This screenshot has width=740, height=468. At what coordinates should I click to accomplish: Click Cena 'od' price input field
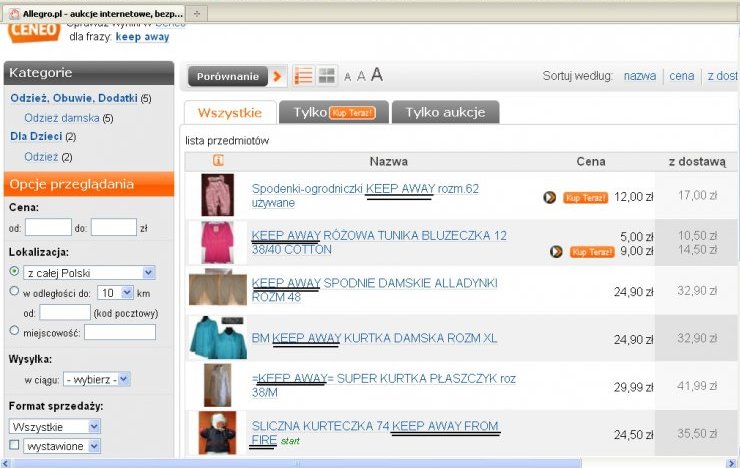click(48, 227)
